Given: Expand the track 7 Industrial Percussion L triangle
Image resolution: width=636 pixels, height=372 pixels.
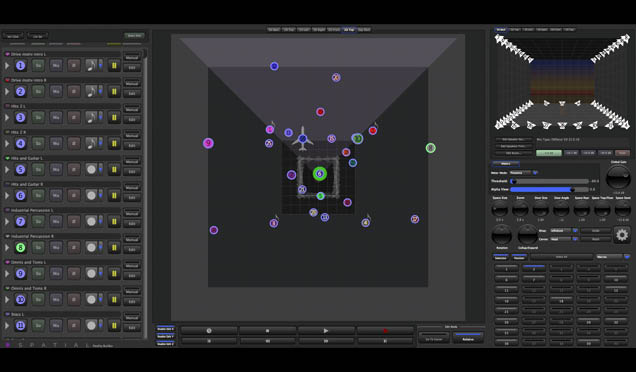Looking at the screenshot, I should pyautogui.click(x=7, y=221).
